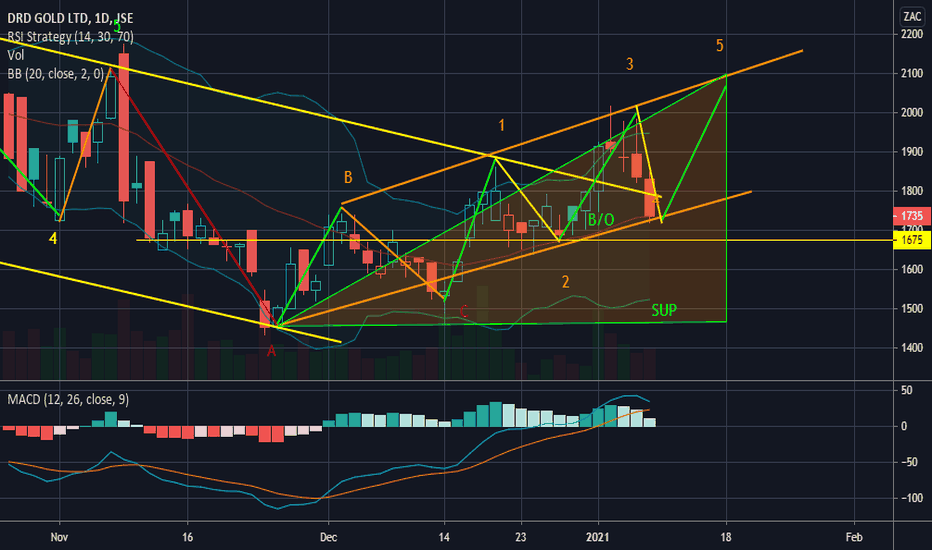Click the 23 date label on time axis
Screen dimensions: 932x550
521,538
